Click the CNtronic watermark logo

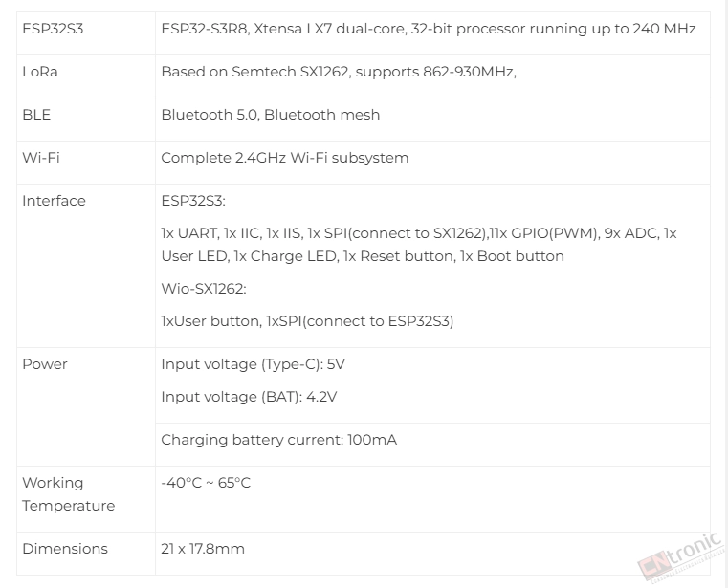click(x=682, y=557)
